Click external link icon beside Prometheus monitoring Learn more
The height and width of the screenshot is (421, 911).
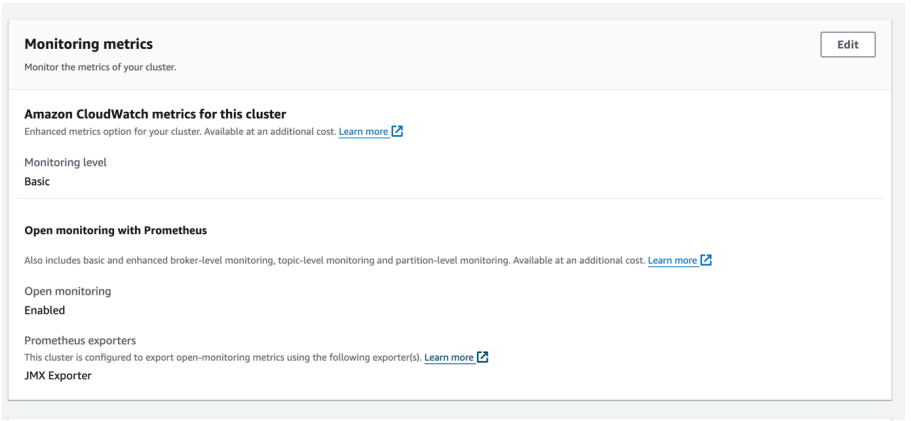(706, 260)
